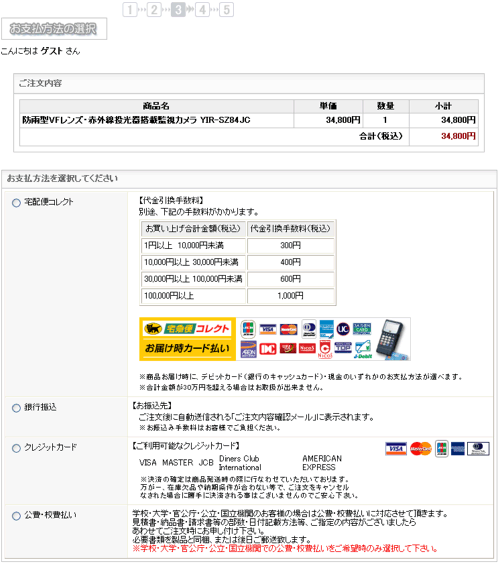Click the MasterCard icon in the credit card row
Viewport: 500px width, 564px height.
pos(421,449)
